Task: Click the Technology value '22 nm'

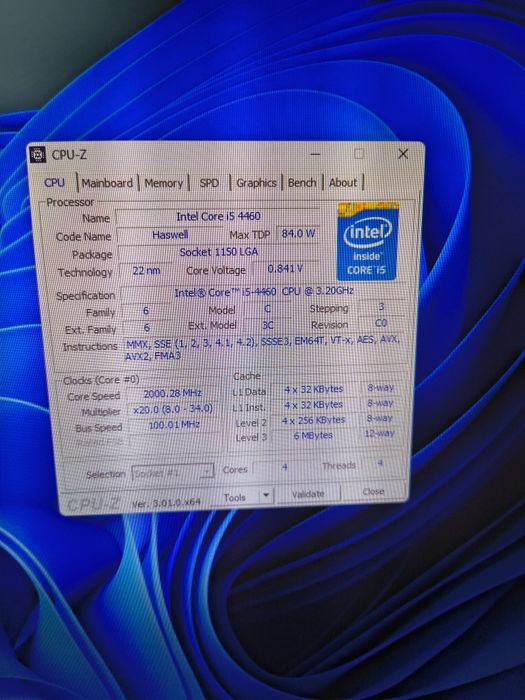Action: pyautogui.click(x=146, y=271)
